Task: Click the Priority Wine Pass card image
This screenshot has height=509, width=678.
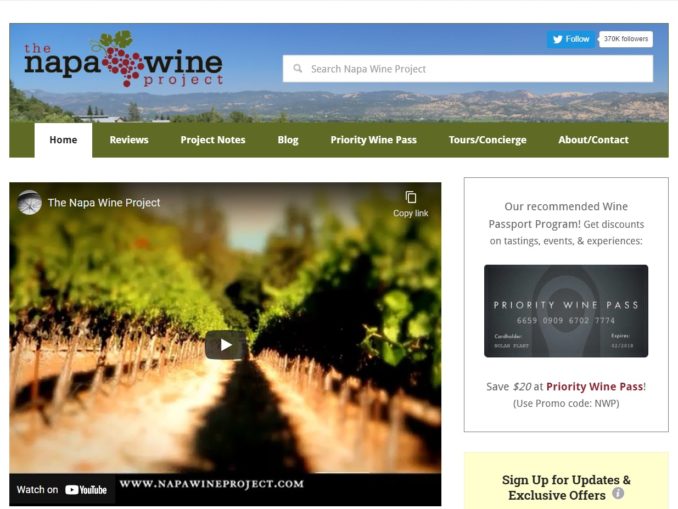Action: [566, 311]
